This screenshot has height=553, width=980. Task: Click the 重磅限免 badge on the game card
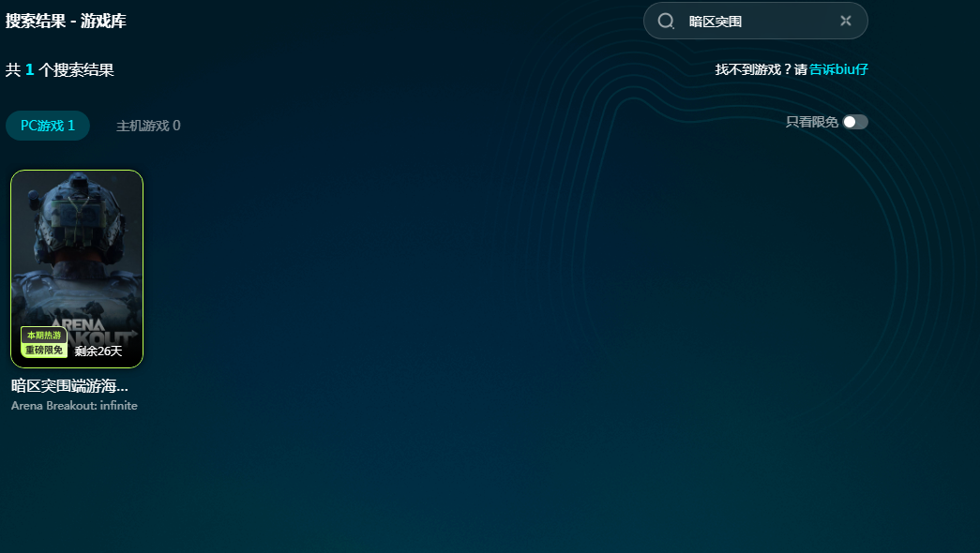point(44,350)
